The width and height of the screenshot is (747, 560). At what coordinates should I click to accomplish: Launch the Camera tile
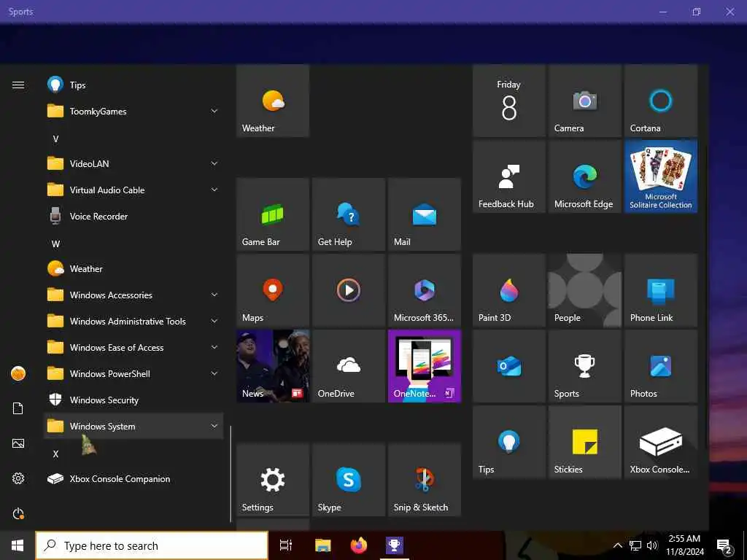(584, 101)
